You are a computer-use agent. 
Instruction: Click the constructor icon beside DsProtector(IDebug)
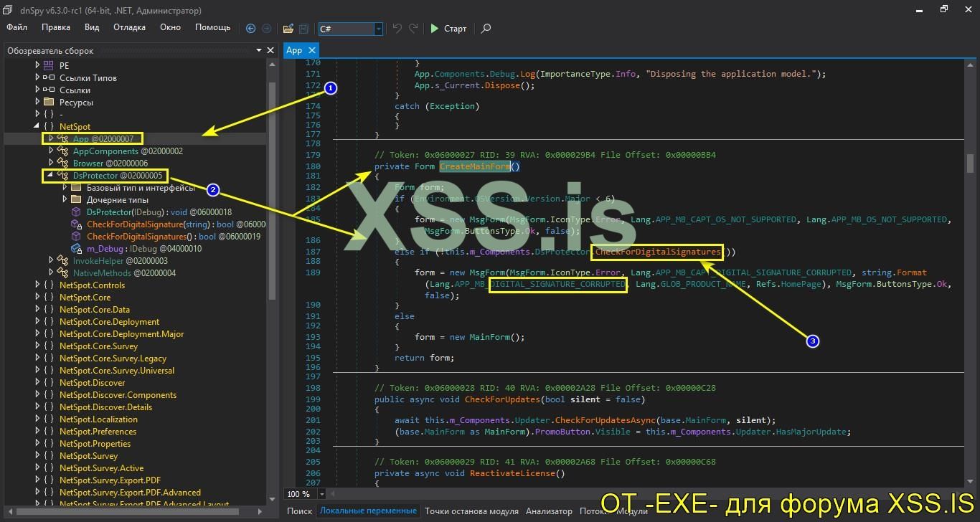tap(76, 212)
